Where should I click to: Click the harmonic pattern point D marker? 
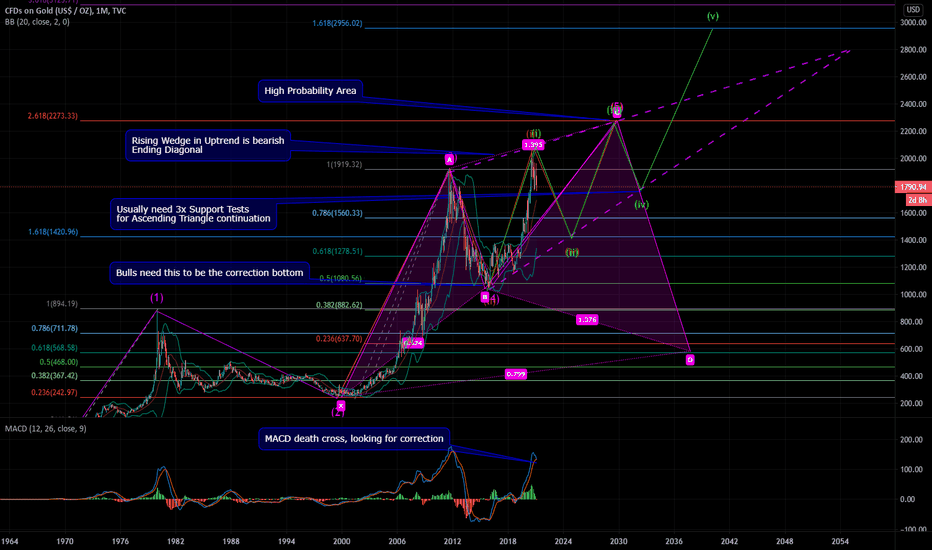tap(690, 360)
